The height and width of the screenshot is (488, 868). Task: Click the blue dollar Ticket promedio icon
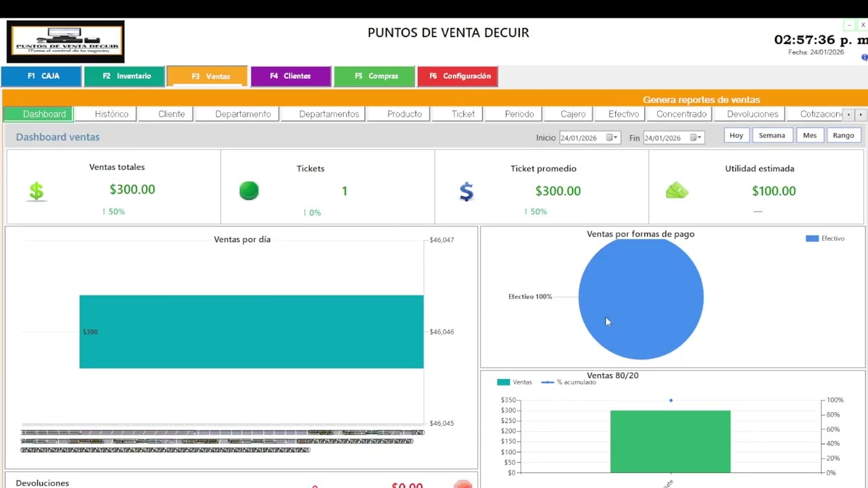coord(466,192)
